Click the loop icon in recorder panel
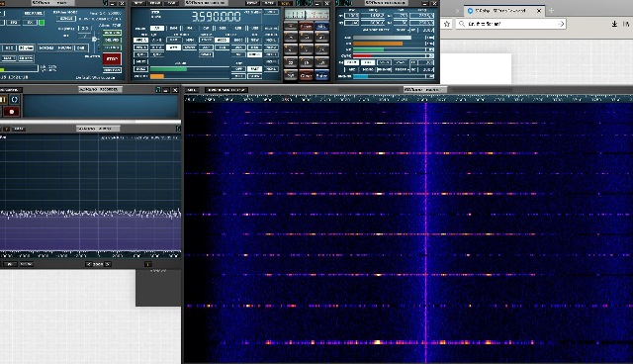 point(15,99)
